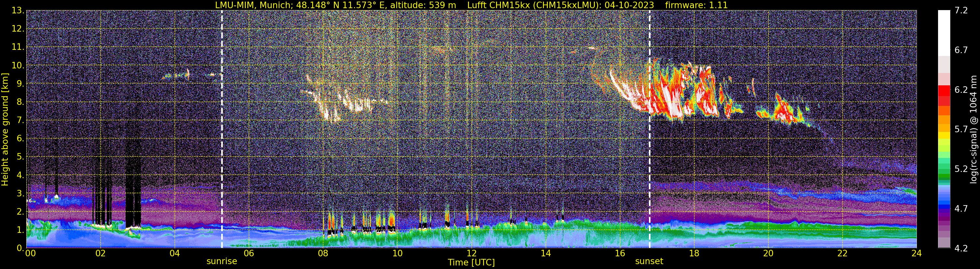This screenshot has height=269, width=980.
Task: Click the height axis tick label 13
Action: 18,11
